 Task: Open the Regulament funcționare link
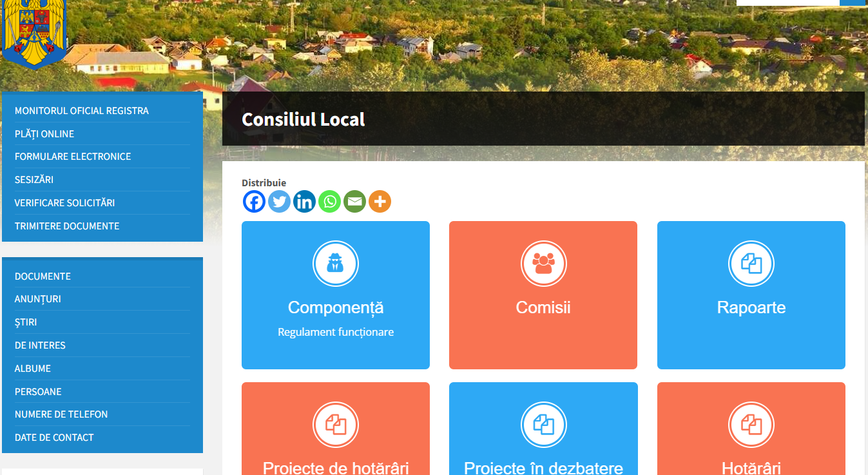tap(336, 333)
